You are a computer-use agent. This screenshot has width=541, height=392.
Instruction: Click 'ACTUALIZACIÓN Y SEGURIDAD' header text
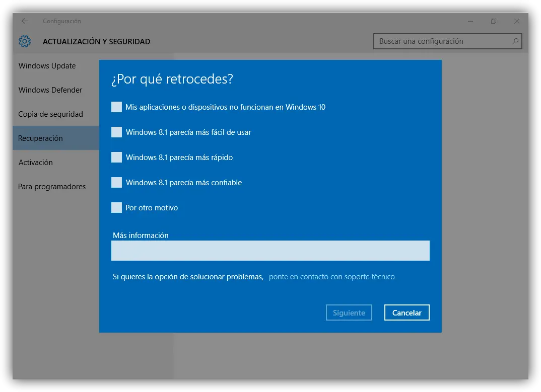[x=97, y=42]
